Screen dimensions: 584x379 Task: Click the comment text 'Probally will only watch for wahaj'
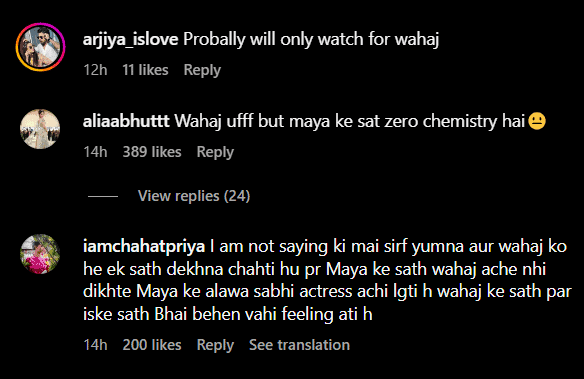(x=311, y=39)
